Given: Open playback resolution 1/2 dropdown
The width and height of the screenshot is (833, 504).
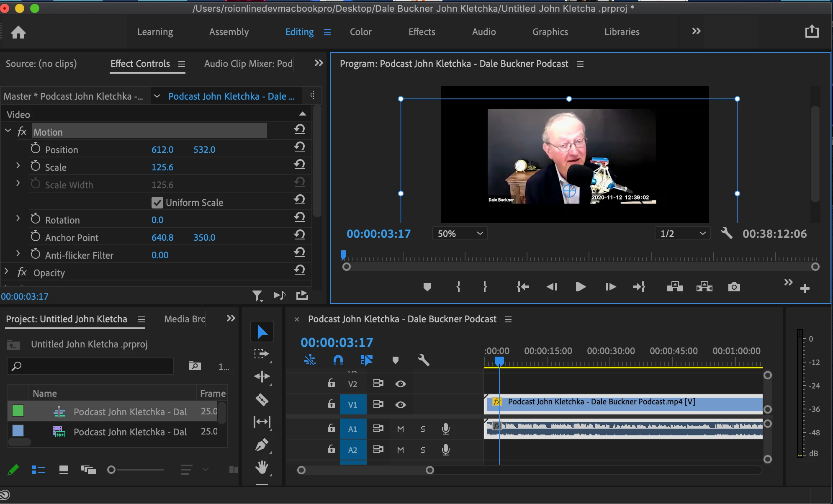Looking at the screenshot, I should (x=682, y=234).
